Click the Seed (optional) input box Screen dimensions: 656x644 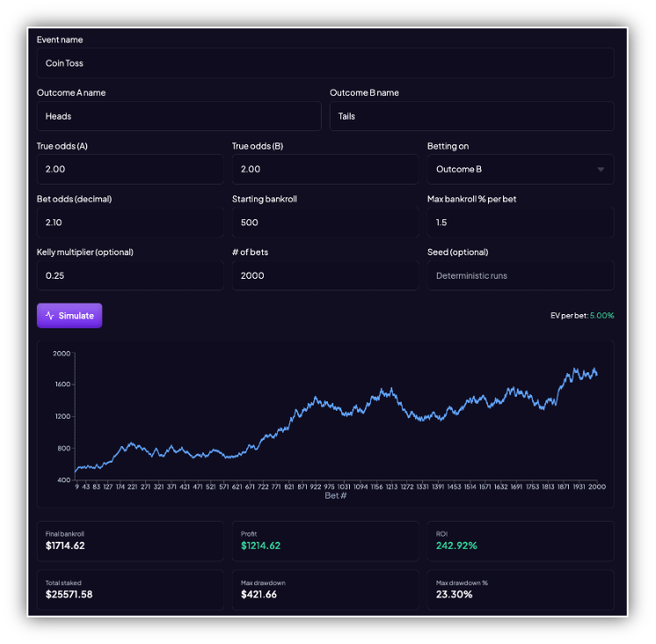click(520, 275)
